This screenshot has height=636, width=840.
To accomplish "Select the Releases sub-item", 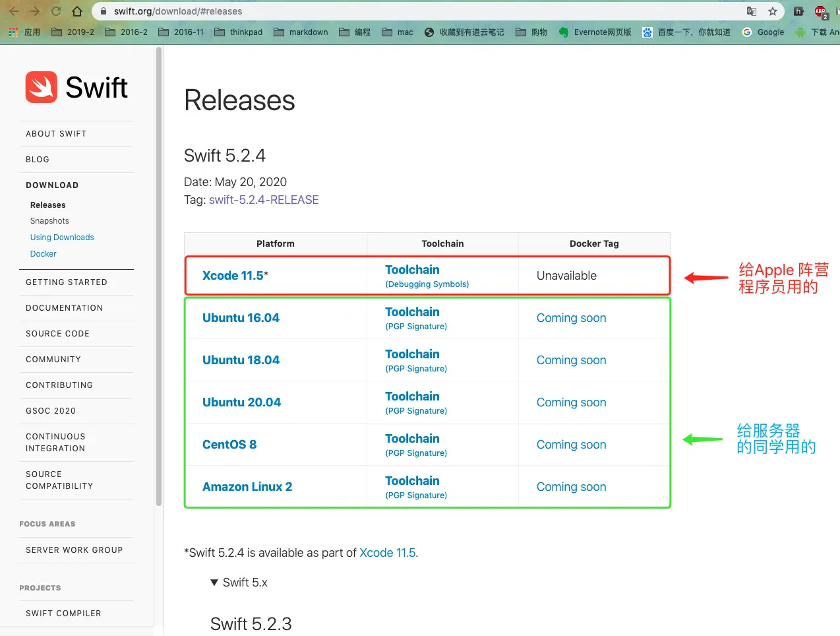I will tap(48, 205).
